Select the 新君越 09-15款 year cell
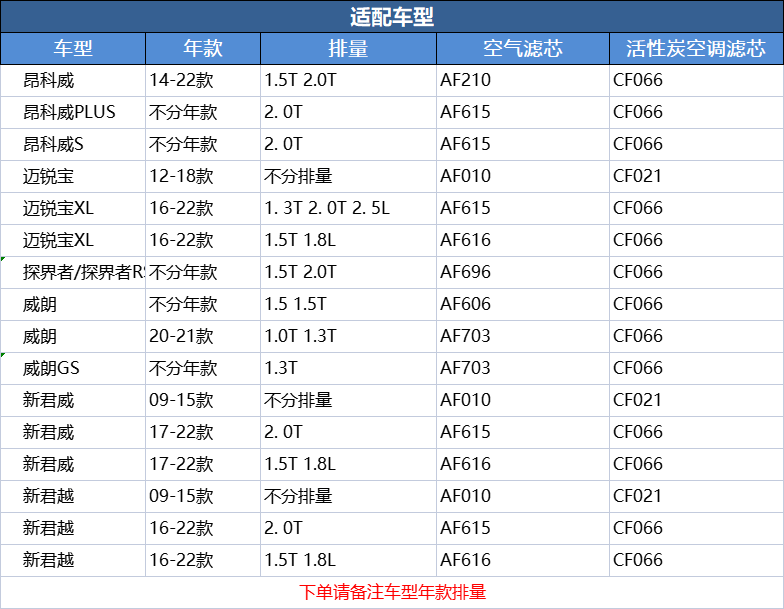 pos(203,496)
